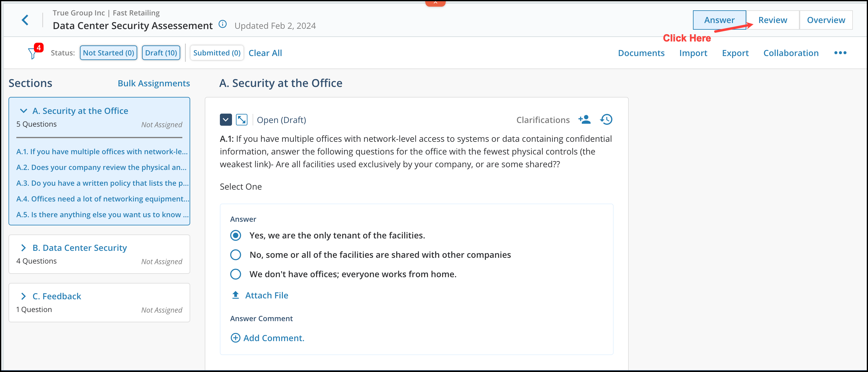This screenshot has height=372, width=868.
Task: Expand section B. Data Center Security
Action: (23, 248)
